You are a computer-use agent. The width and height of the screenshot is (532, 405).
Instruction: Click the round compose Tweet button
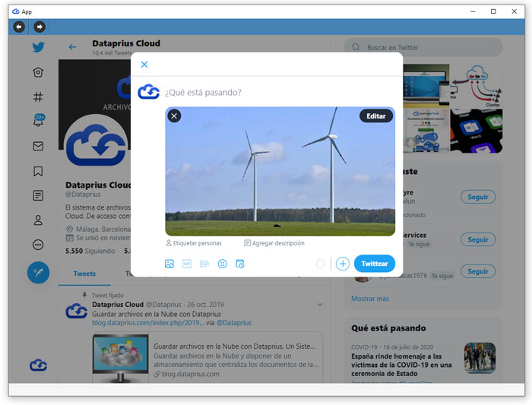pos(38,273)
